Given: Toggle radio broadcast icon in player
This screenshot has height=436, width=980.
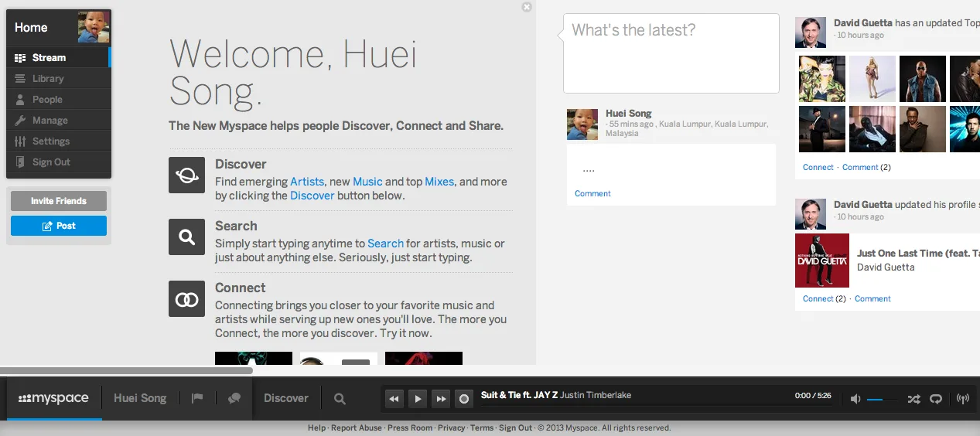Looking at the screenshot, I should click(x=963, y=399).
